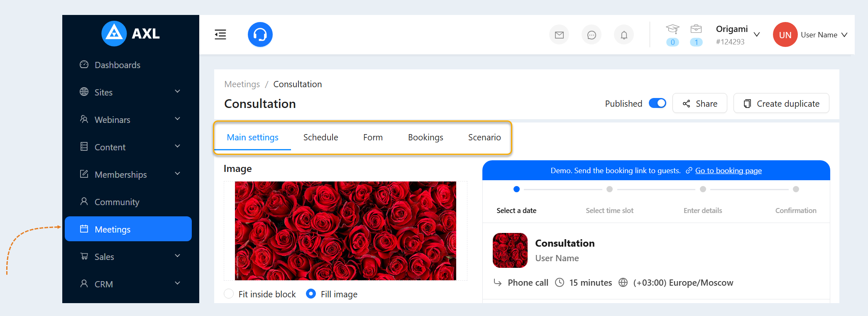Click the Share button
Image resolution: width=868 pixels, height=316 pixels.
pyautogui.click(x=700, y=103)
